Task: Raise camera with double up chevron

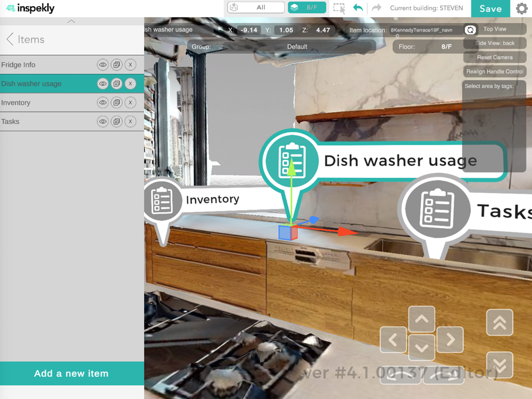Action: pos(500,323)
